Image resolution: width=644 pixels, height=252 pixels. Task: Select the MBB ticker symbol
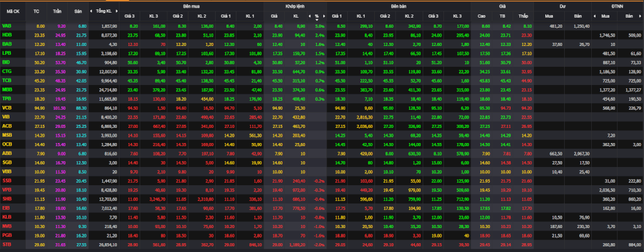pos(7,89)
